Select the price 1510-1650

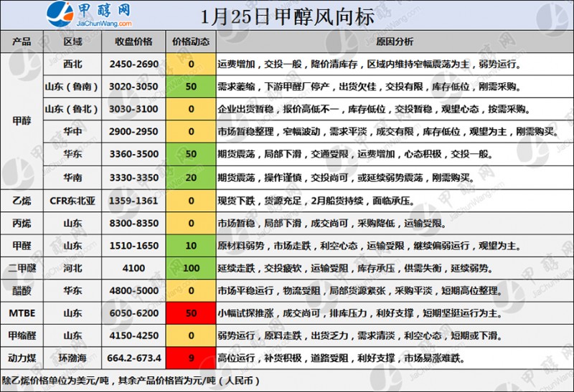[133, 246]
